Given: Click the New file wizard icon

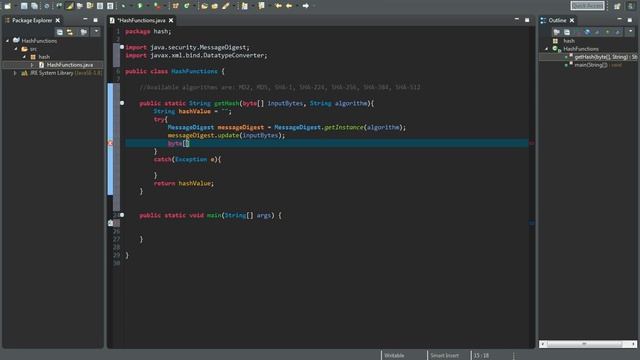Looking at the screenshot, I should (x=7, y=6).
